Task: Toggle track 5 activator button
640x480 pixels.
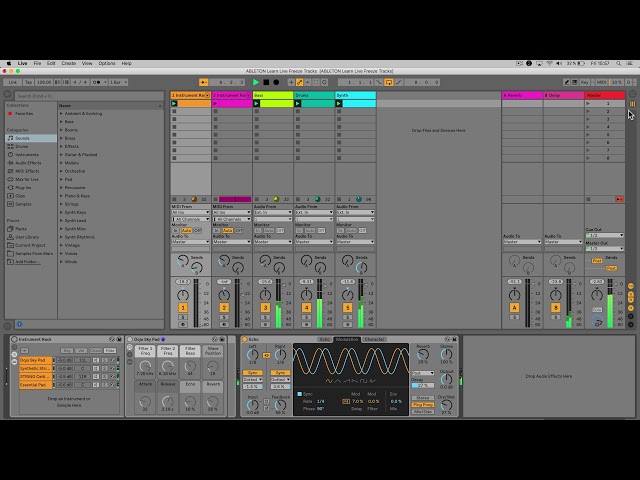Action: 347,308
